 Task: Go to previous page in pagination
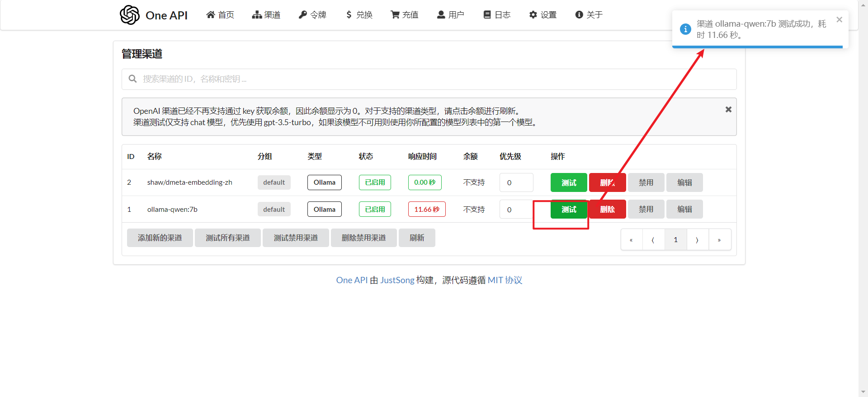coord(653,240)
